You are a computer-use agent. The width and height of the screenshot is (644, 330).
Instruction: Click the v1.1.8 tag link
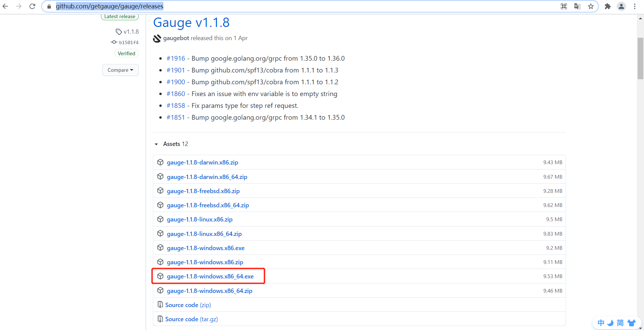click(131, 32)
